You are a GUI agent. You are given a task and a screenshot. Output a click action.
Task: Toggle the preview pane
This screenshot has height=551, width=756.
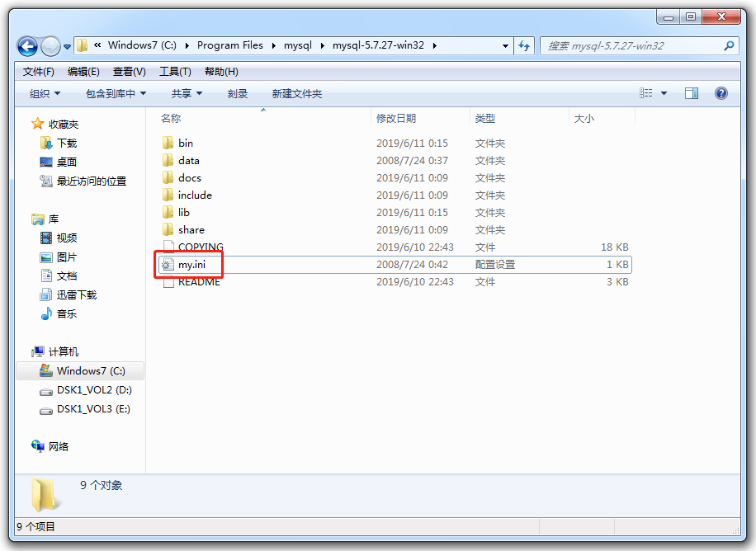692,93
